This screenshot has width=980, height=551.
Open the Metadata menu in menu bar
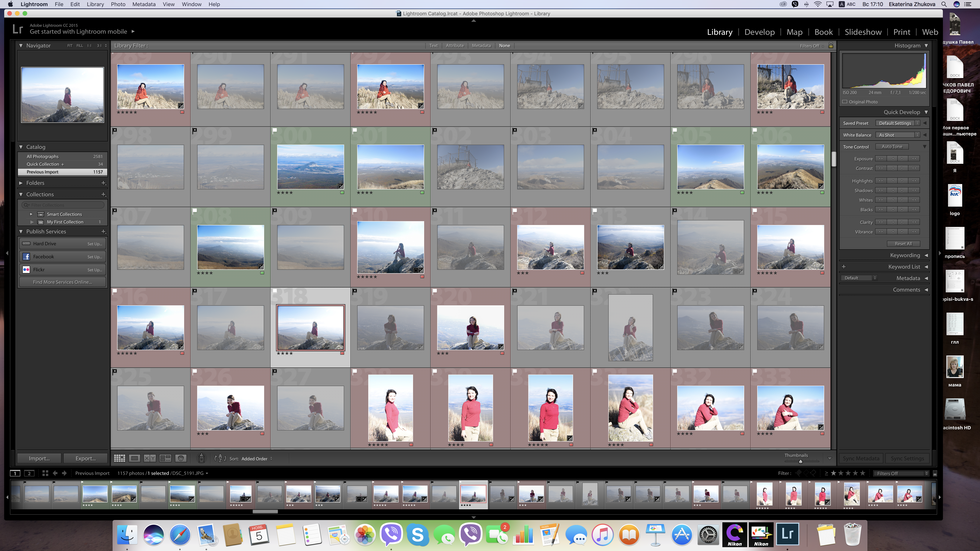[144, 4]
